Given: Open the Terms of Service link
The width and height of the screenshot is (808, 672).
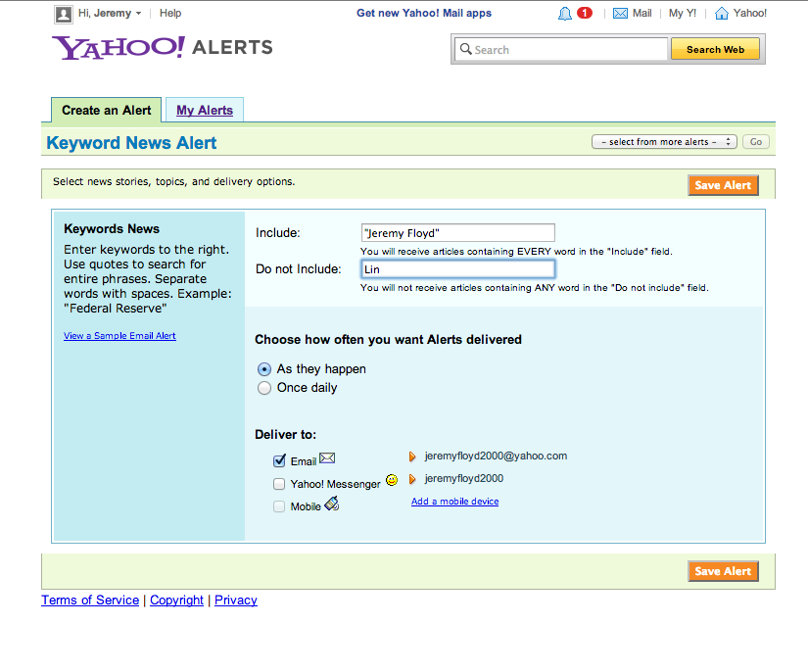Looking at the screenshot, I should click(x=90, y=600).
